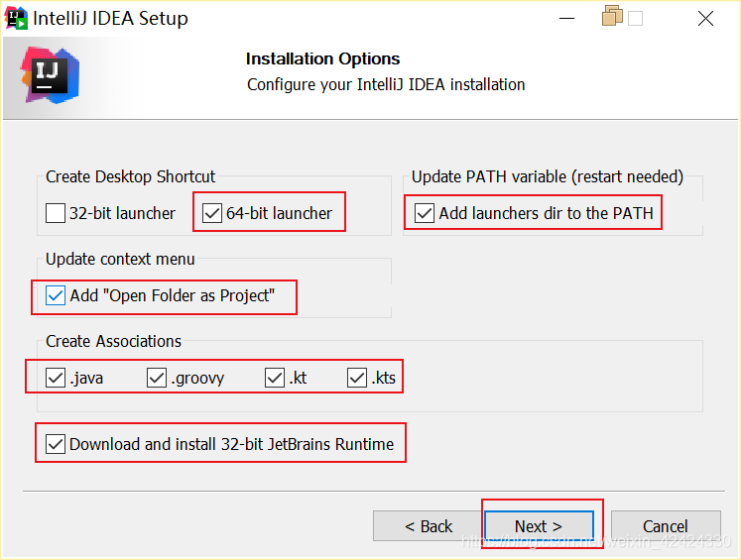Click the Installation Options heading
This screenshot has height=560, width=741.
point(322,58)
